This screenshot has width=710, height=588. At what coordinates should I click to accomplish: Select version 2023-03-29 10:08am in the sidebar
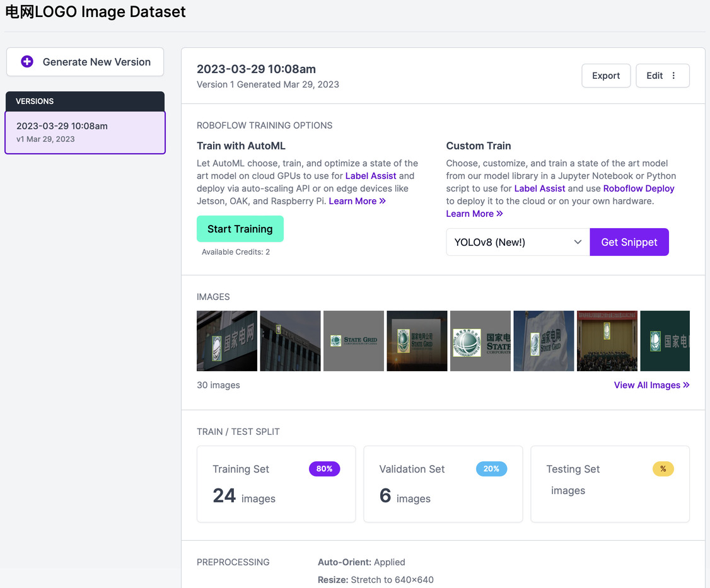click(85, 132)
